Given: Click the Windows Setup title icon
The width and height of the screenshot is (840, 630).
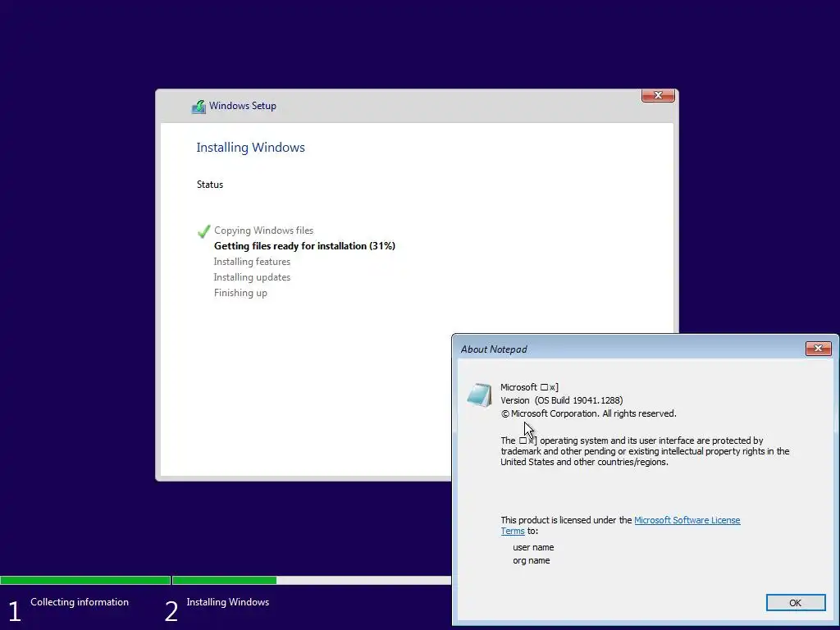Looking at the screenshot, I should point(199,107).
